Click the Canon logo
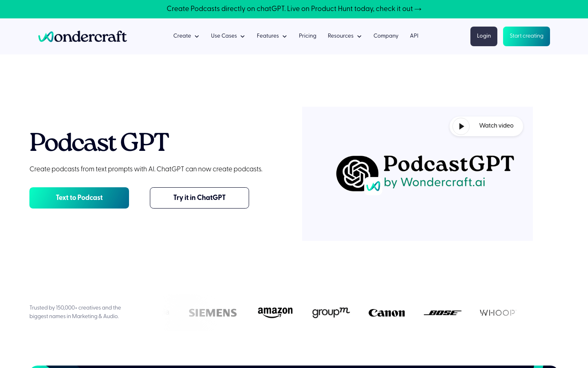The image size is (588, 368). coord(387,313)
